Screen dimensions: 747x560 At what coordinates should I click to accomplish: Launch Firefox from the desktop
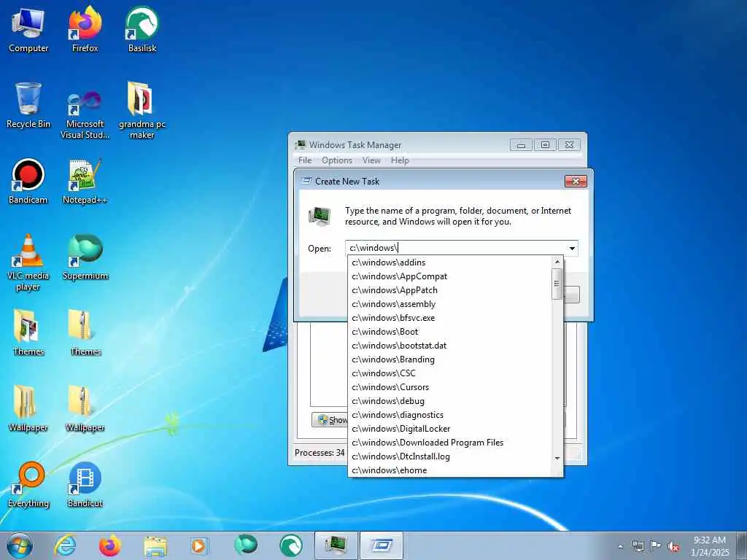85,29
